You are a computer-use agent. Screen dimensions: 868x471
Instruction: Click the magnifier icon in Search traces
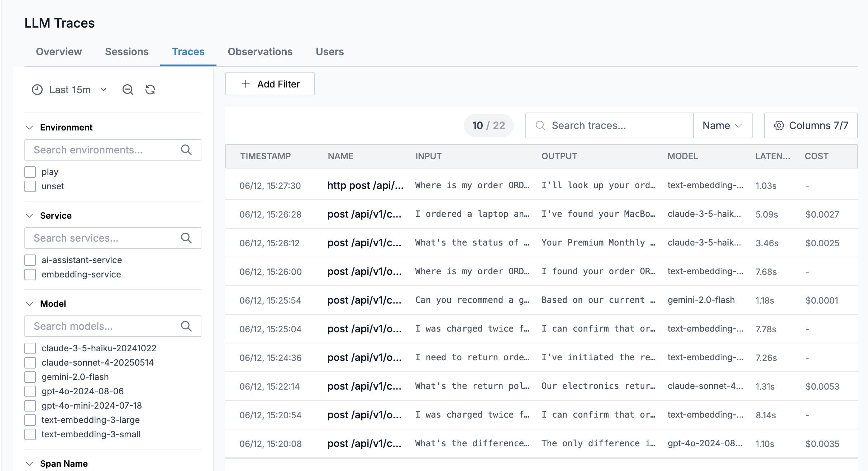(x=540, y=125)
